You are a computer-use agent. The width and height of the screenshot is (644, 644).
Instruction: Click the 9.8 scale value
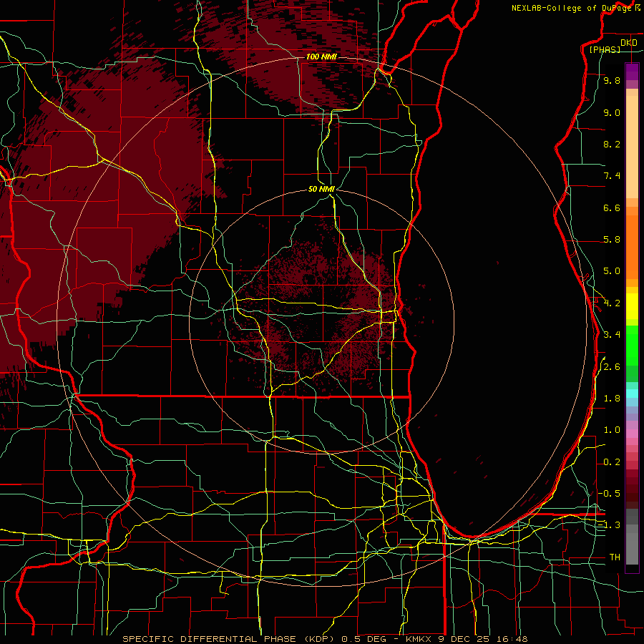612,81
